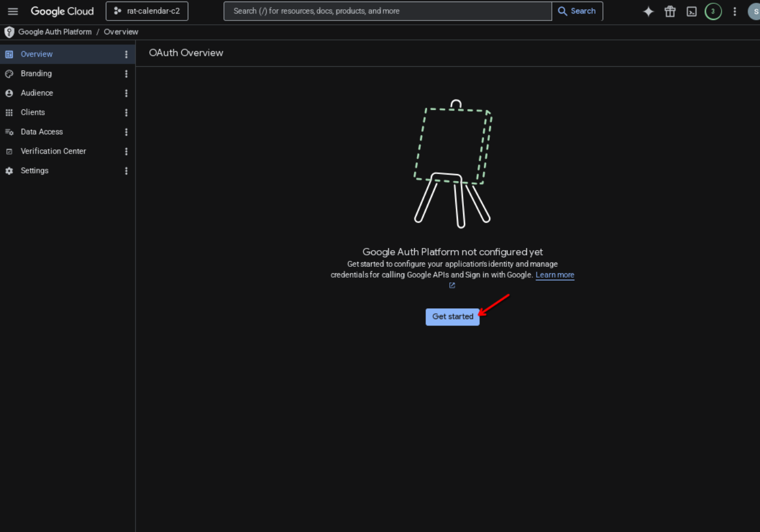Viewport: 760px width, 532px height.
Task: Click the Google Auth Platform shield icon
Action: click(x=9, y=32)
